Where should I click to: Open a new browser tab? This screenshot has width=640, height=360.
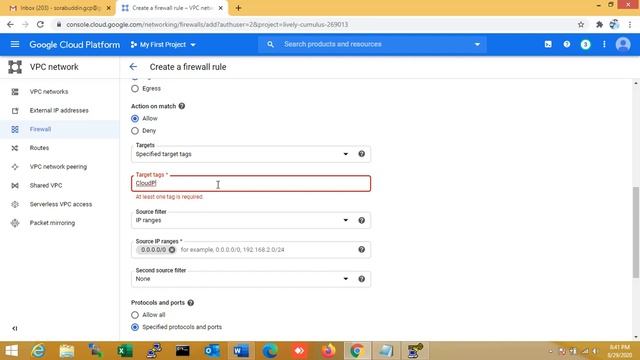(x=238, y=8)
